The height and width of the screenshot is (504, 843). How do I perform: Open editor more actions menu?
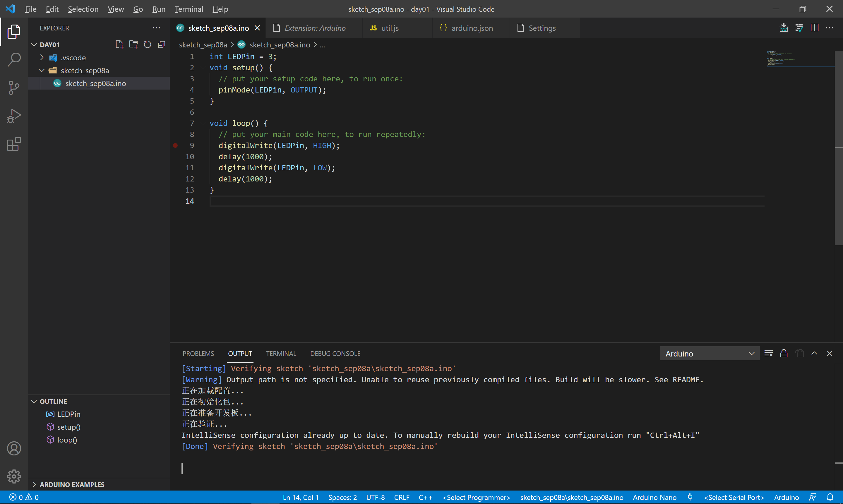830,28
